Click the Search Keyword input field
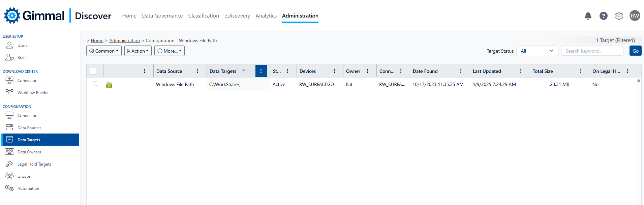The image size is (644, 205). [x=592, y=51]
